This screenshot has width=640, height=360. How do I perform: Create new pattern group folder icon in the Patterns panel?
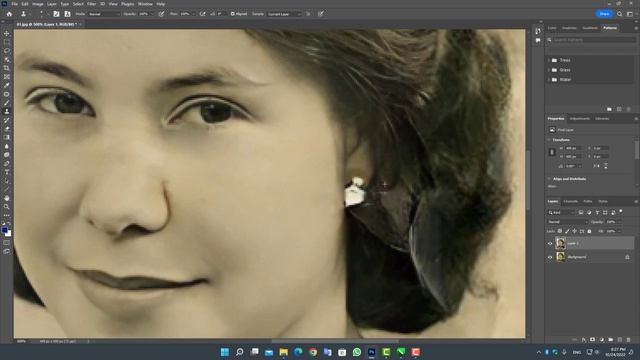coord(609,109)
